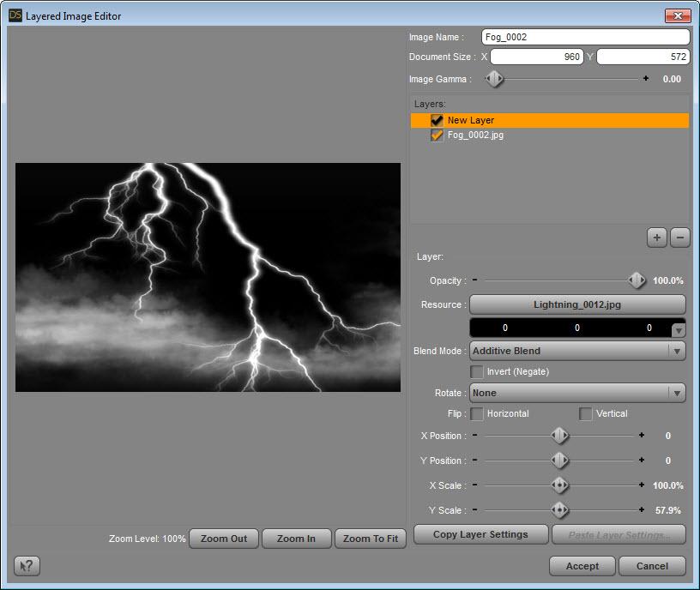
Task: Click the X Position slider handle
Action: (x=559, y=436)
